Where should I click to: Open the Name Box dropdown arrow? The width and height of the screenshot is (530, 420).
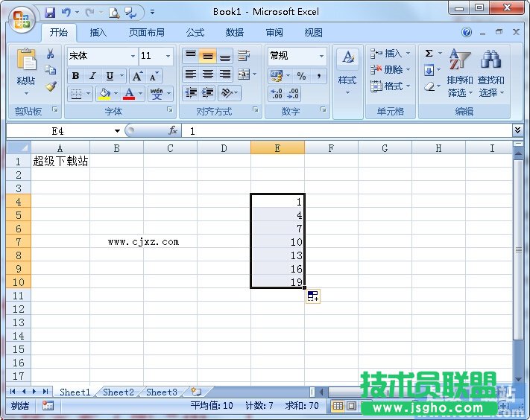coord(117,131)
